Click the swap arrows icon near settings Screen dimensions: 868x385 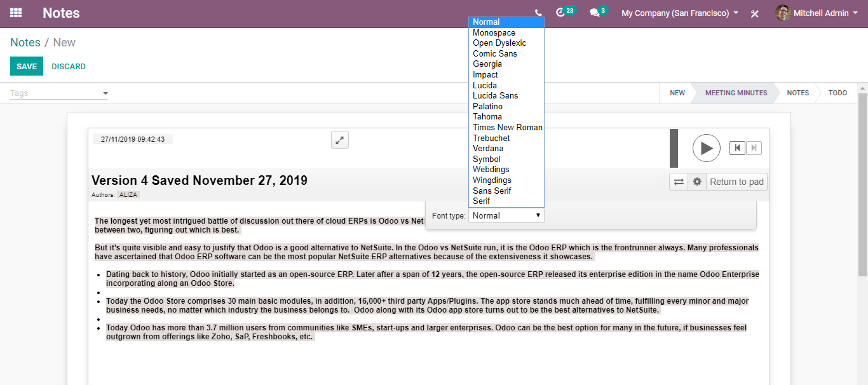679,182
